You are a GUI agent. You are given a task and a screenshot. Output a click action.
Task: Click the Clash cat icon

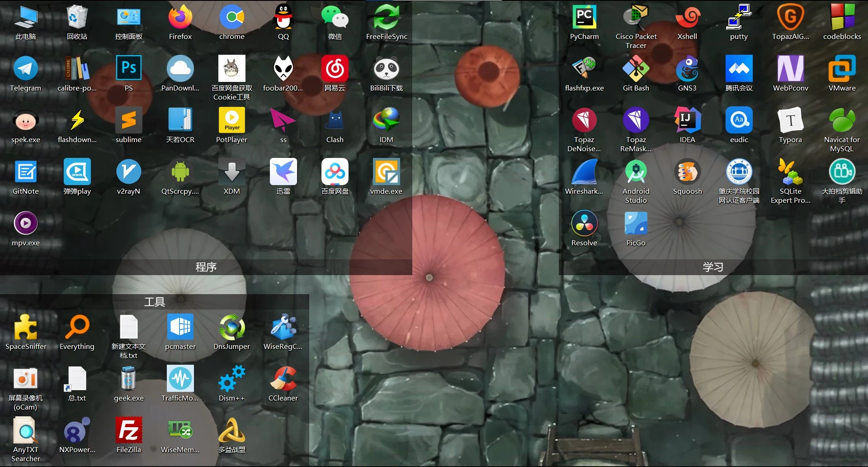(x=335, y=120)
